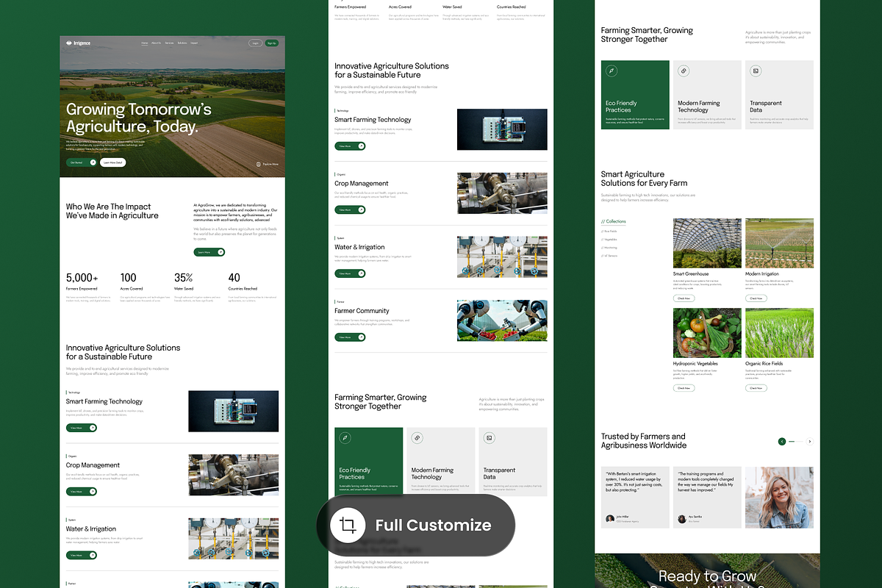This screenshot has width=882, height=588.
Task: Click the Smart Greenhouse dome photo
Action: coord(707,243)
